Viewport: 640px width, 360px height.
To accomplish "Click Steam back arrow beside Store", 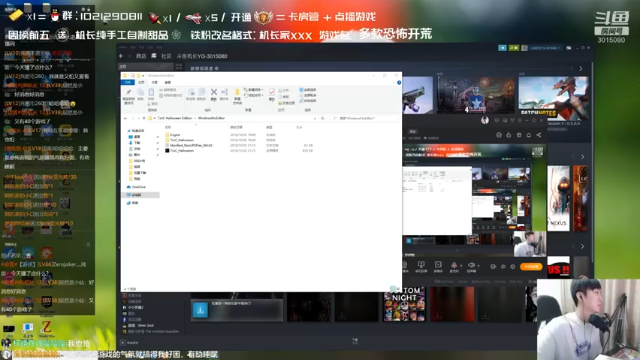I will point(121,56).
